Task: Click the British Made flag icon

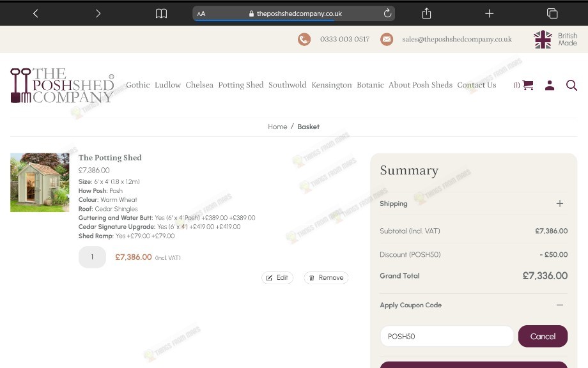Action: coord(543,40)
